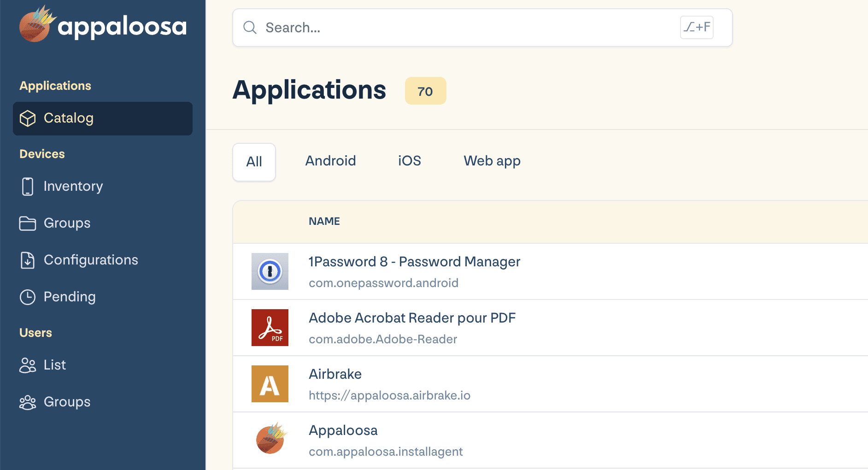Click com.appaloosa.installagent identifier

point(386,452)
